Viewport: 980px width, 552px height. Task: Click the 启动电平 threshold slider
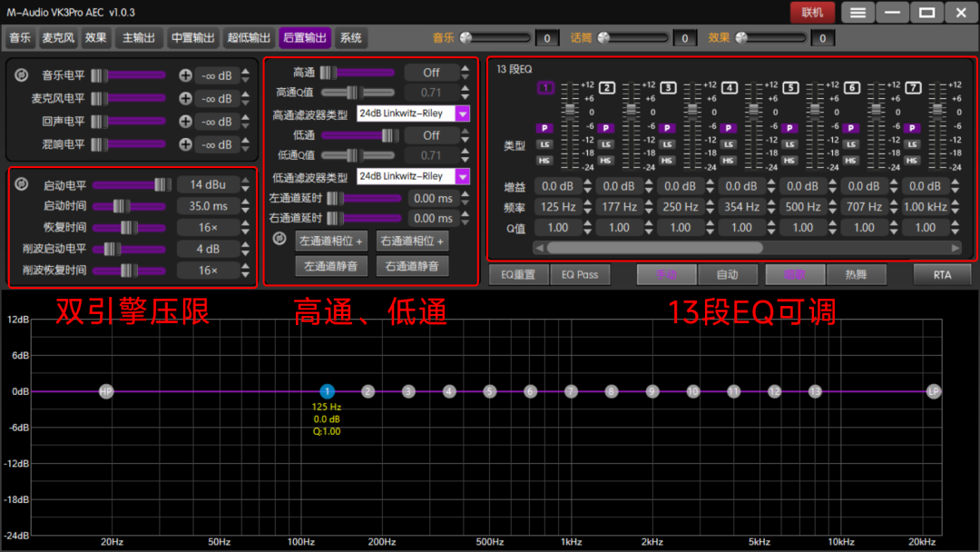pos(132,185)
